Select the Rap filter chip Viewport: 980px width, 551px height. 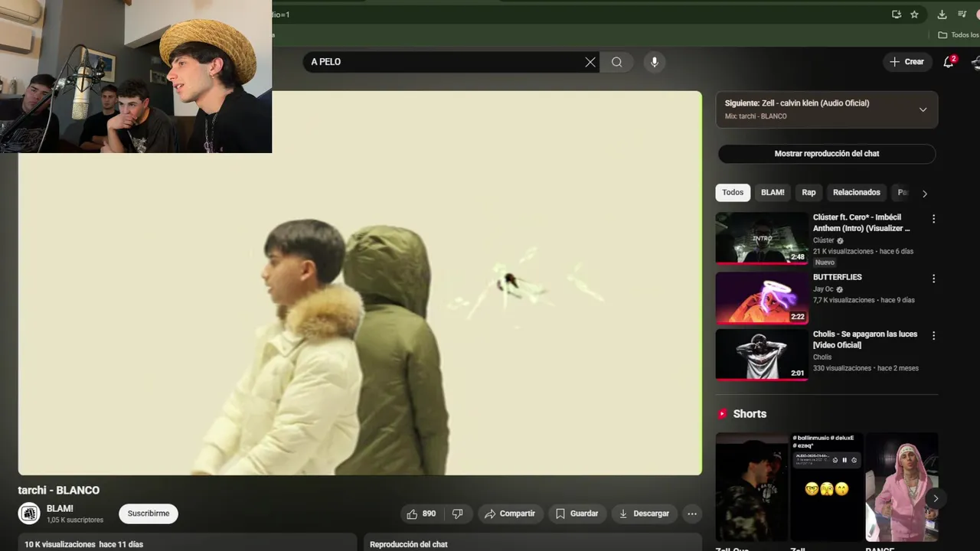click(808, 193)
